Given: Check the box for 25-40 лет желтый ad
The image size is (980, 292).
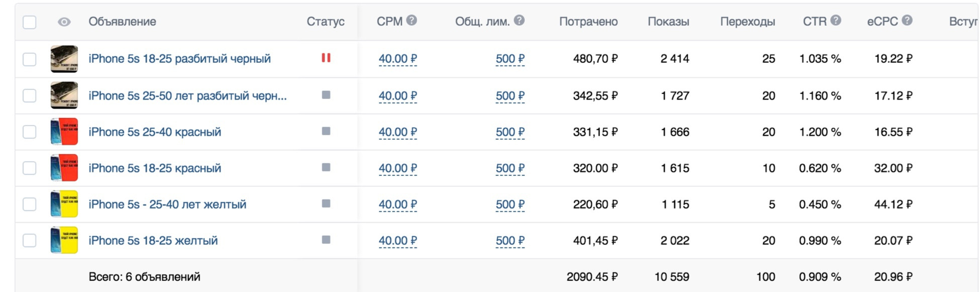Looking at the screenshot, I should click(x=30, y=204).
